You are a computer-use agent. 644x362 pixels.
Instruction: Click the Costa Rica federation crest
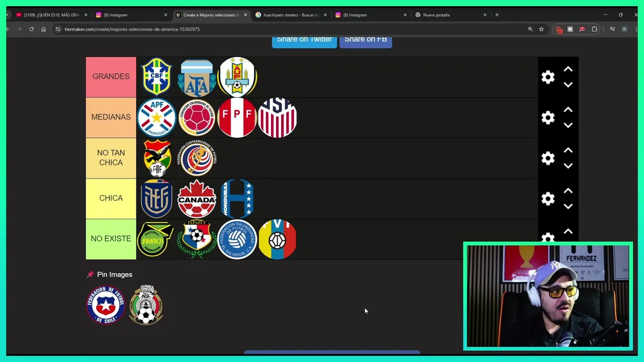click(x=198, y=158)
